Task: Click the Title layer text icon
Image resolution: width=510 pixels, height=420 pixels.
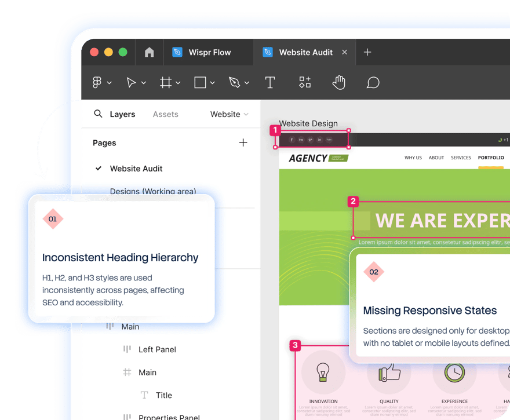Action: tap(144, 395)
